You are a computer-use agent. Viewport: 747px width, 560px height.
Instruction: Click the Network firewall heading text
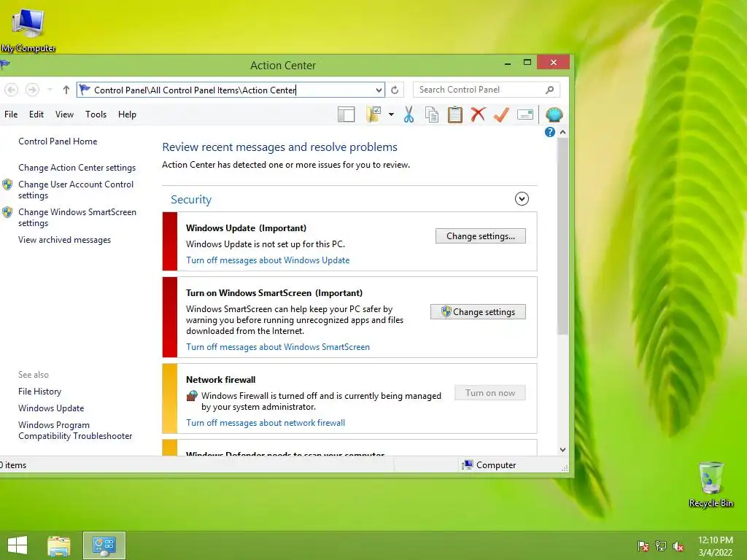220,379
